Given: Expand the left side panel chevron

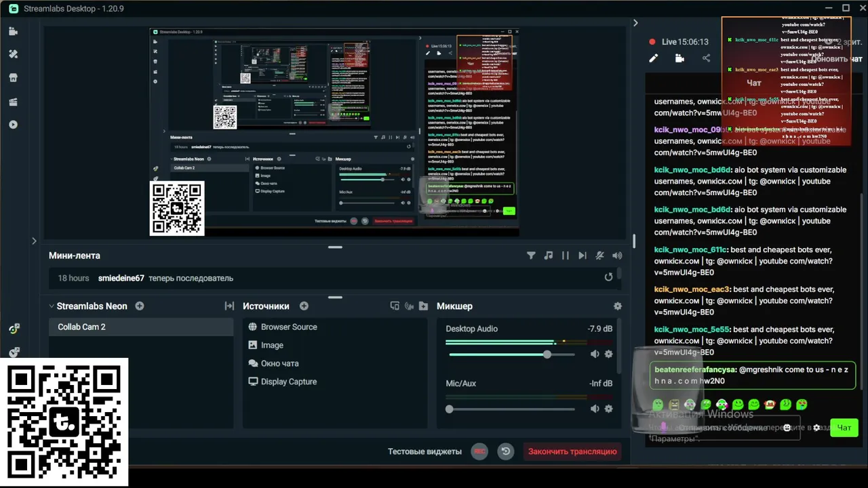Looking at the screenshot, I should (x=34, y=241).
